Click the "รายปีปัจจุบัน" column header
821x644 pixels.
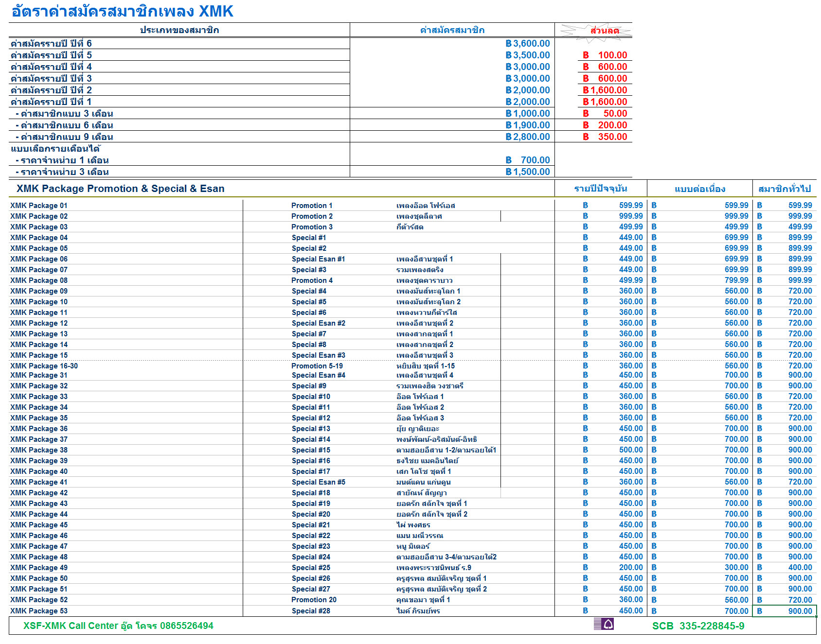coord(601,189)
